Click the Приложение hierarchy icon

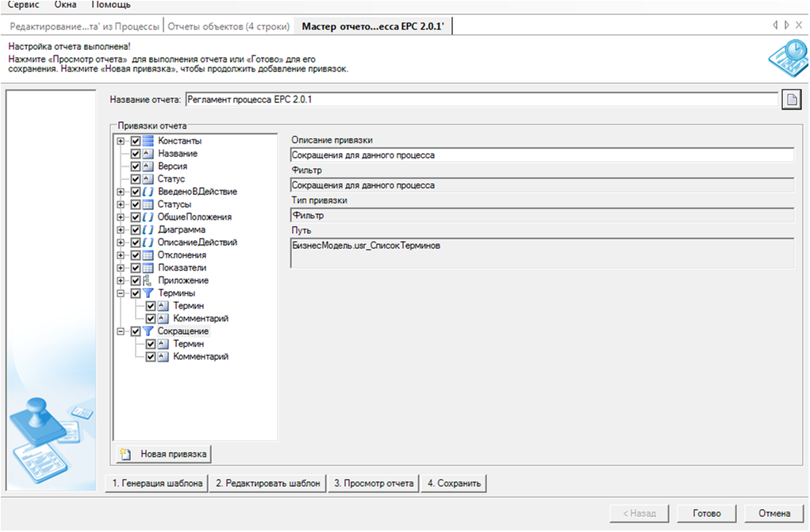(148, 281)
